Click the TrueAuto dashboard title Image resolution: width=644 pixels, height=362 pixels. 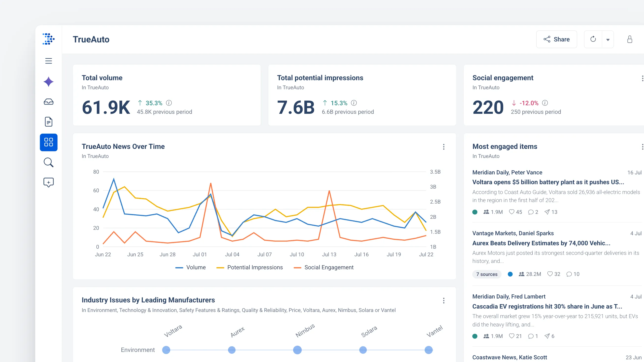tap(91, 39)
